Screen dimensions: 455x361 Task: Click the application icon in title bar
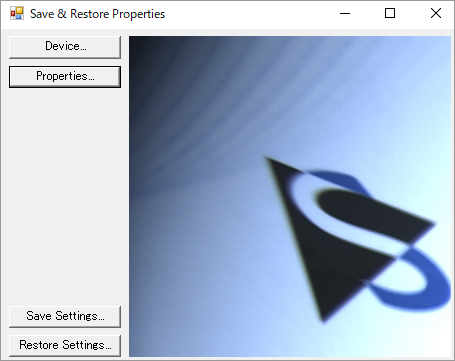17,14
